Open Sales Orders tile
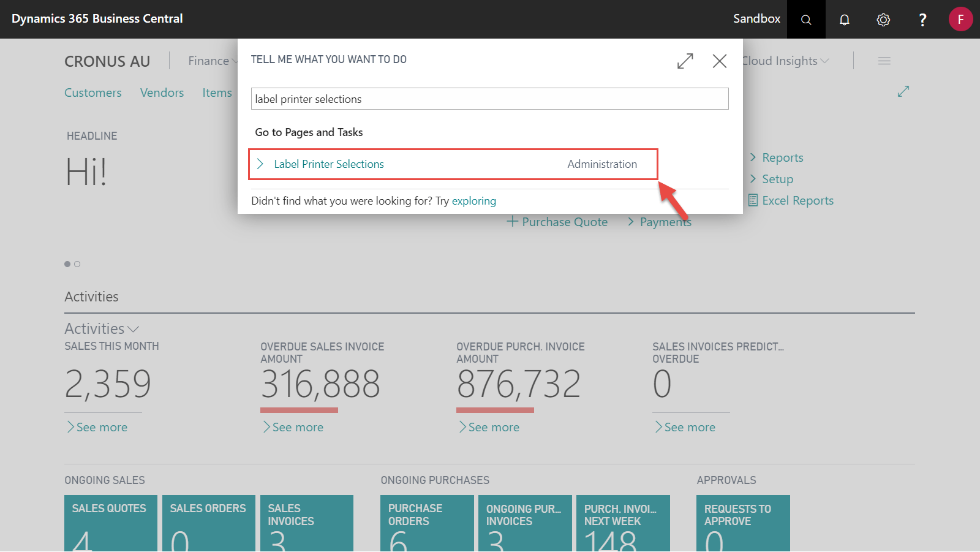The width and height of the screenshot is (980, 552). pyautogui.click(x=209, y=524)
